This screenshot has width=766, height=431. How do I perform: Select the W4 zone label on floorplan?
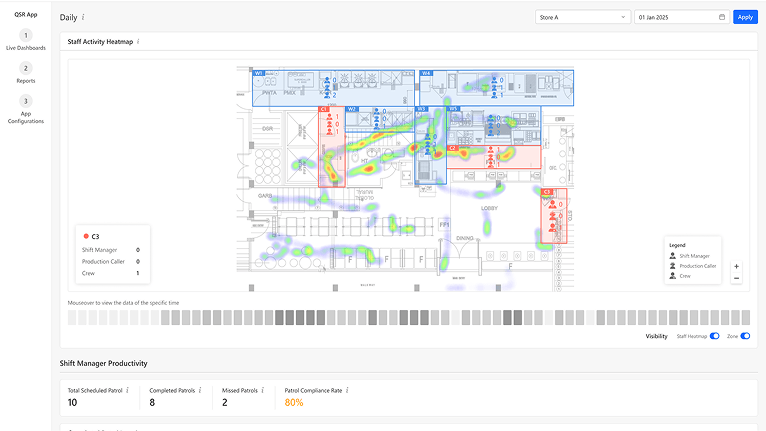click(x=426, y=73)
